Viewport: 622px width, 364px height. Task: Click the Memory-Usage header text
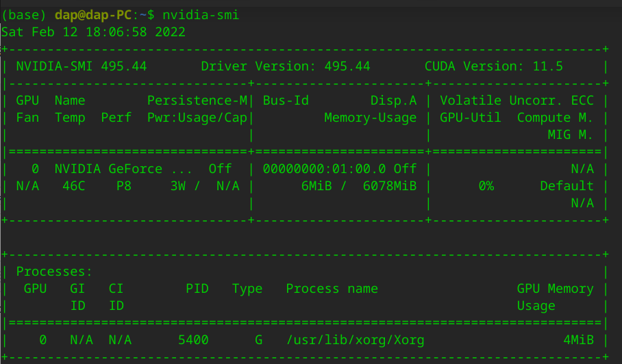point(370,118)
